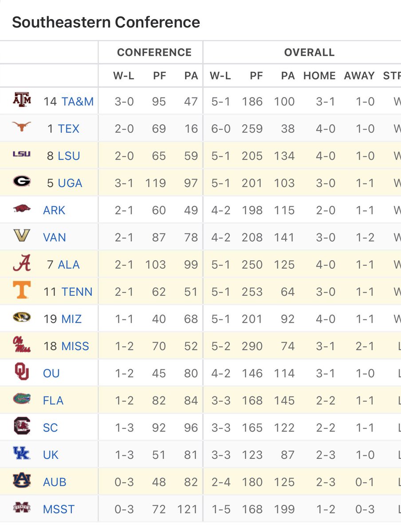Open the TENN team link
The width and height of the screenshot is (401, 532).
(x=77, y=292)
